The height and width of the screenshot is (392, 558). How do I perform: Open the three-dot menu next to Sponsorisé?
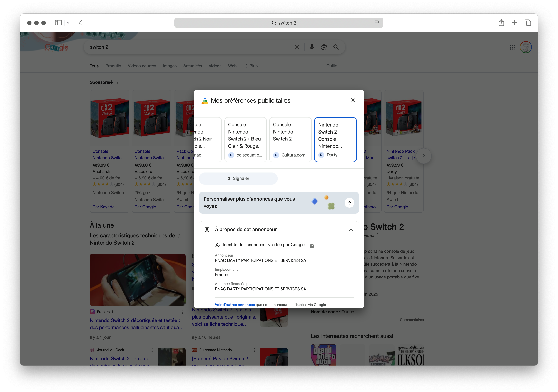[x=118, y=82]
